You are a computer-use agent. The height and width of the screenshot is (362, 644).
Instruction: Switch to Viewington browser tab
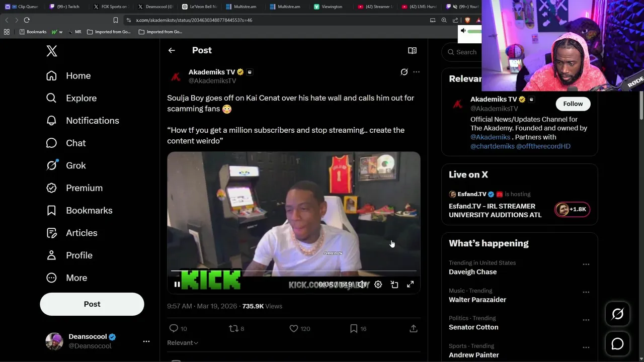click(x=328, y=7)
